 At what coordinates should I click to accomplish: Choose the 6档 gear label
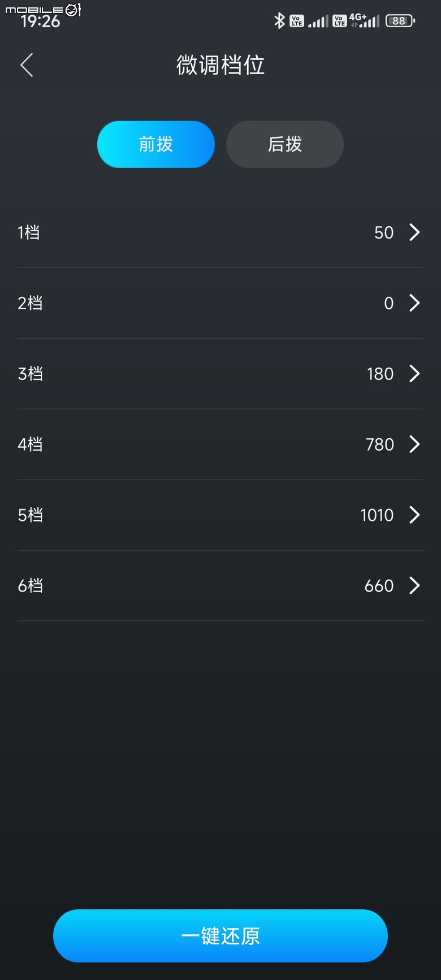pos(31,586)
